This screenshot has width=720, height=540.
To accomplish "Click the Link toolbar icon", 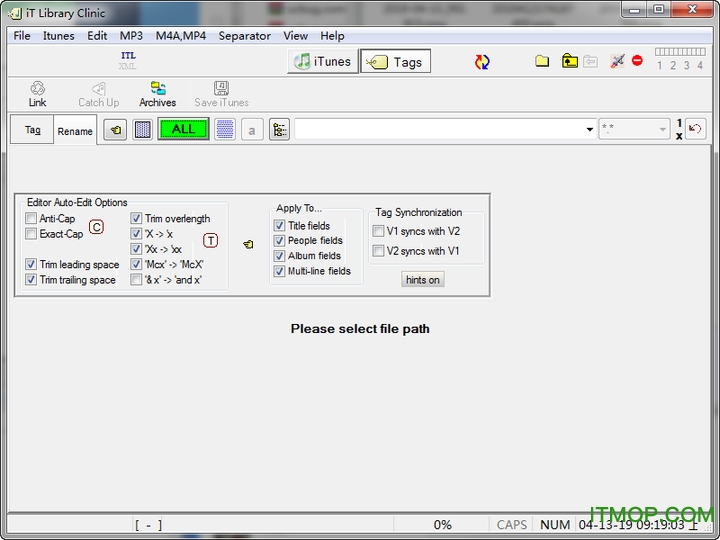I will pyautogui.click(x=37, y=94).
